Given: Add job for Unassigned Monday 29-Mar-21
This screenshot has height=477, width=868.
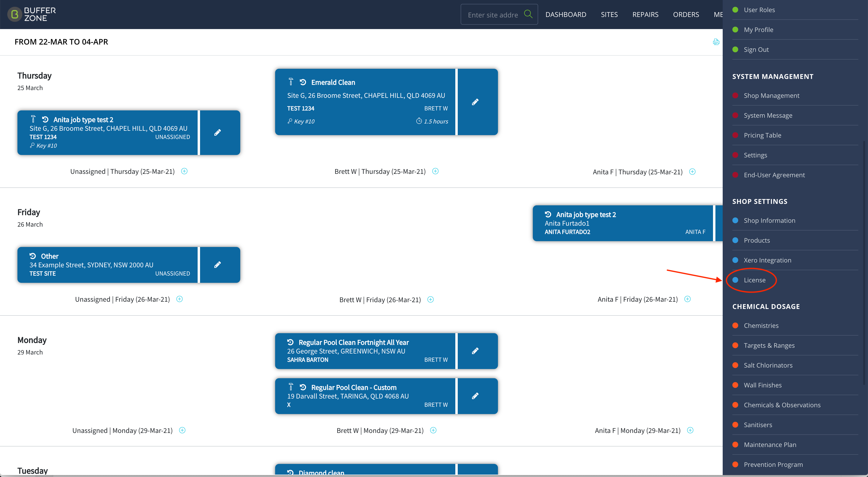Looking at the screenshot, I should [x=182, y=430].
